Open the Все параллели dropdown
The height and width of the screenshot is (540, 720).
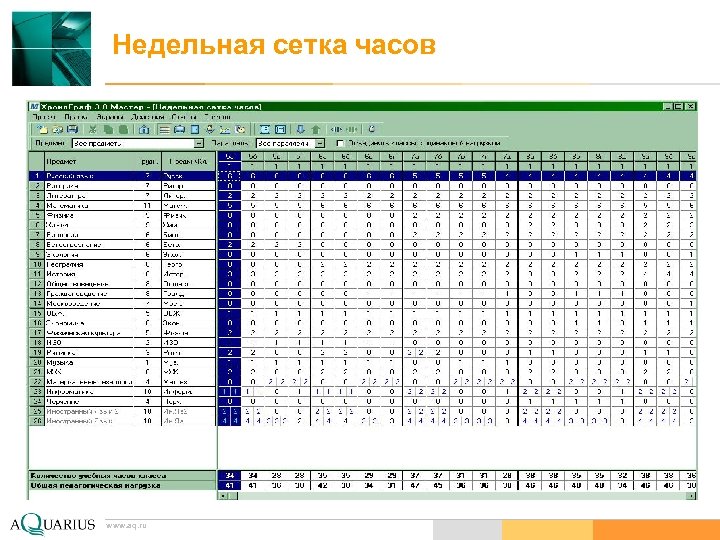320,144
